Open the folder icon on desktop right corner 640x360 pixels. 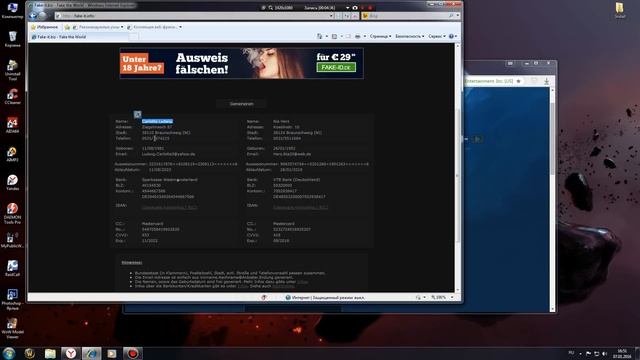[620, 10]
